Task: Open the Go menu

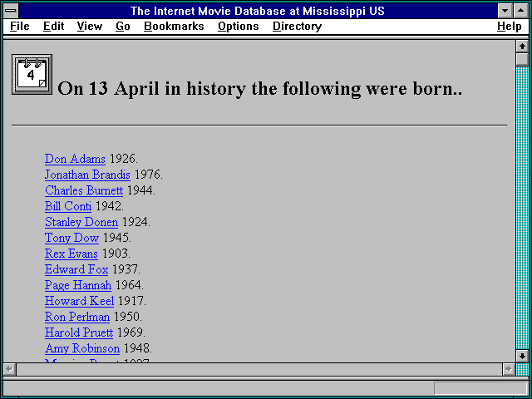Action: pos(123,26)
